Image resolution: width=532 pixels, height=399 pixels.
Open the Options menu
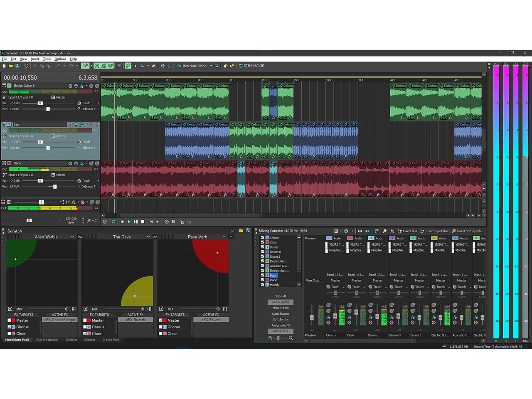click(x=60, y=59)
